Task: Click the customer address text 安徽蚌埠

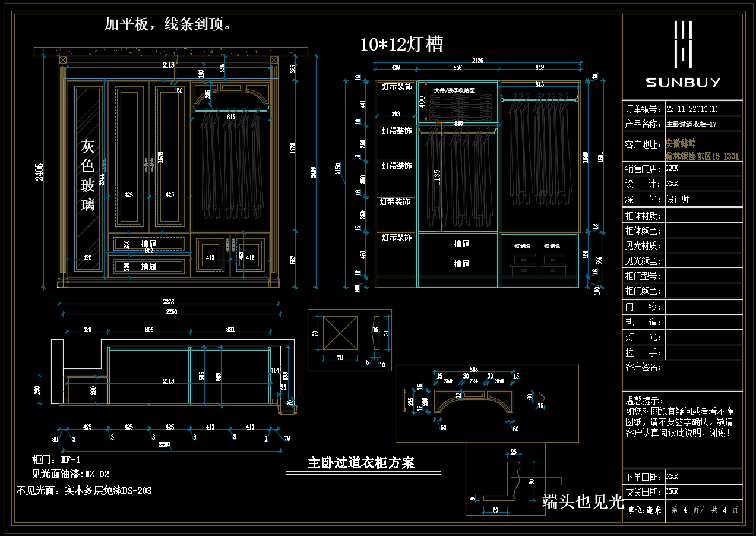Action: (x=681, y=144)
